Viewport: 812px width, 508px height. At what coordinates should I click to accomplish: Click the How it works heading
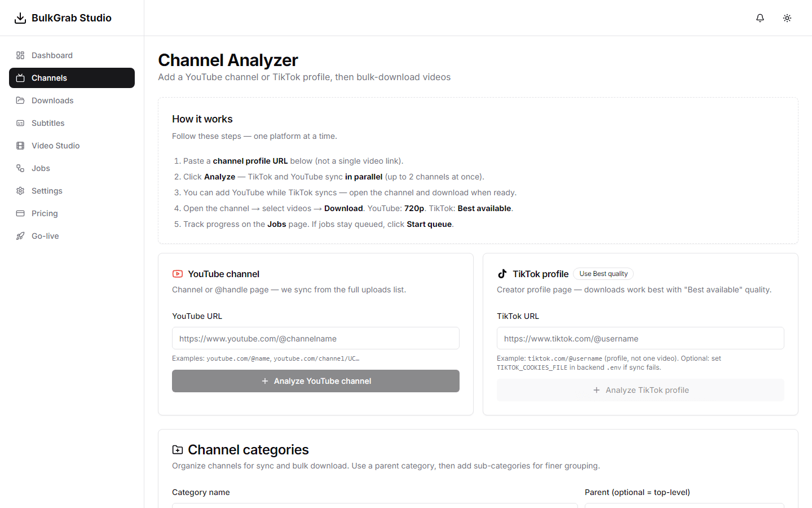click(x=202, y=119)
